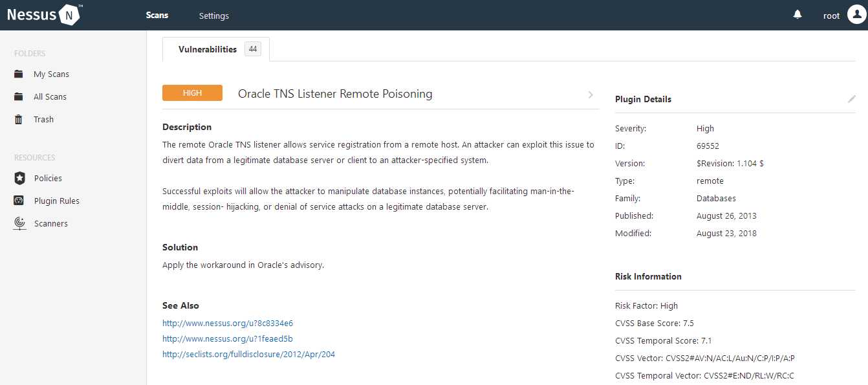Open Trash folder
Viewport: 868px width, 385px height.
(43, 120)
